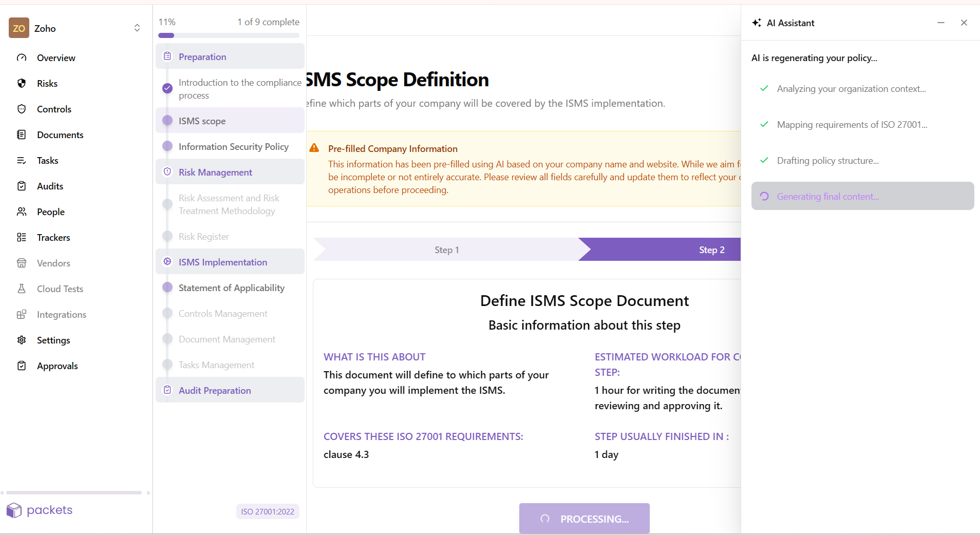Click the AI Assistant sparkle icon
This screenshot has height=535, width=980.
tap(757, 23)
